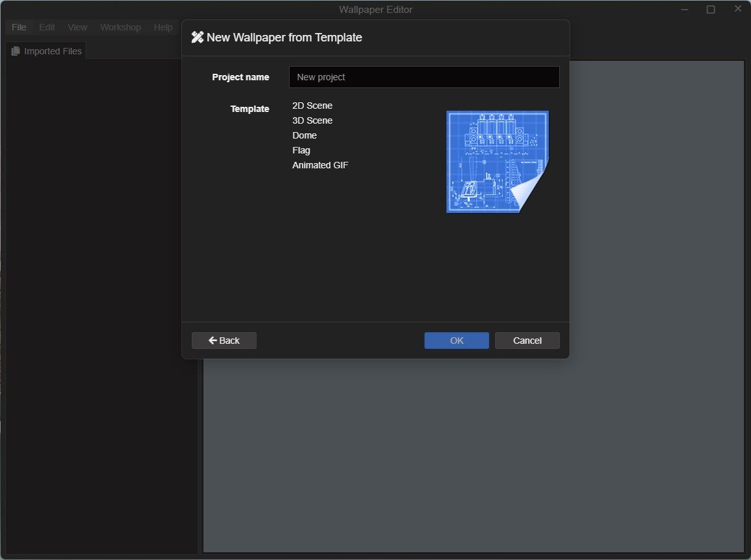The height and width of the screenshot is (560, 751).
Task: Open the Workshop menu
Action: 120,27
